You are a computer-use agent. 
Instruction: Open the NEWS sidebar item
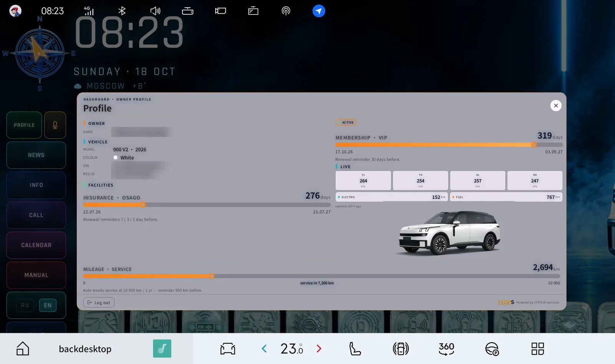point(36,155)
